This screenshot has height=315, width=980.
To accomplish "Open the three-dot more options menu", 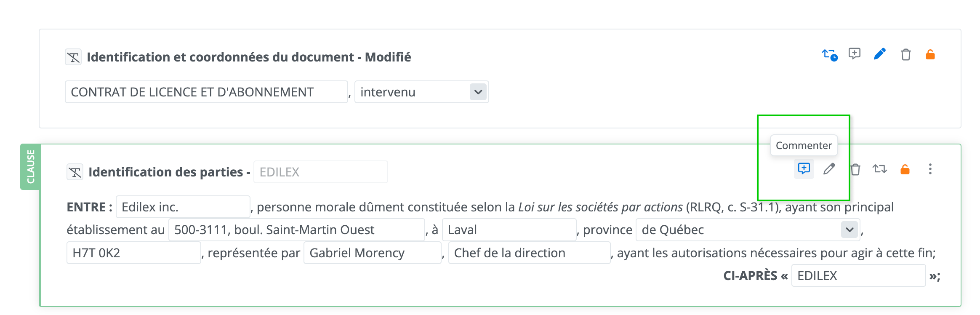I will point(930,169).
